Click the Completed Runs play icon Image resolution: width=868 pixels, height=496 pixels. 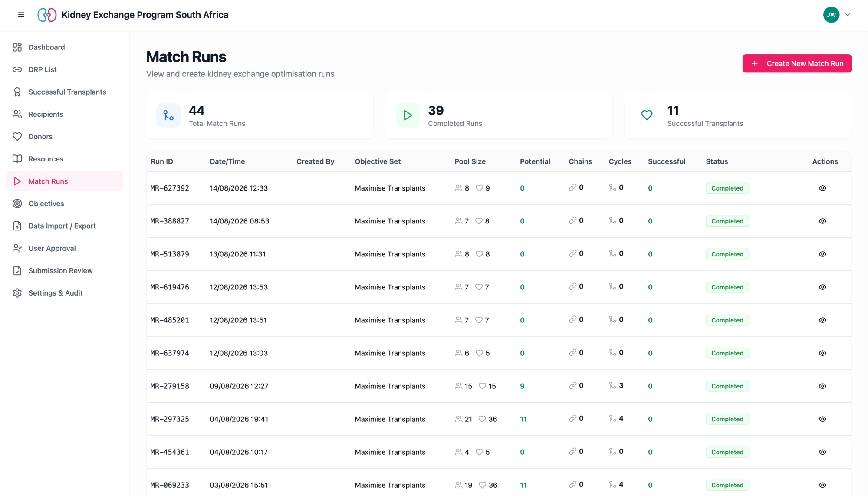[408, 115]
